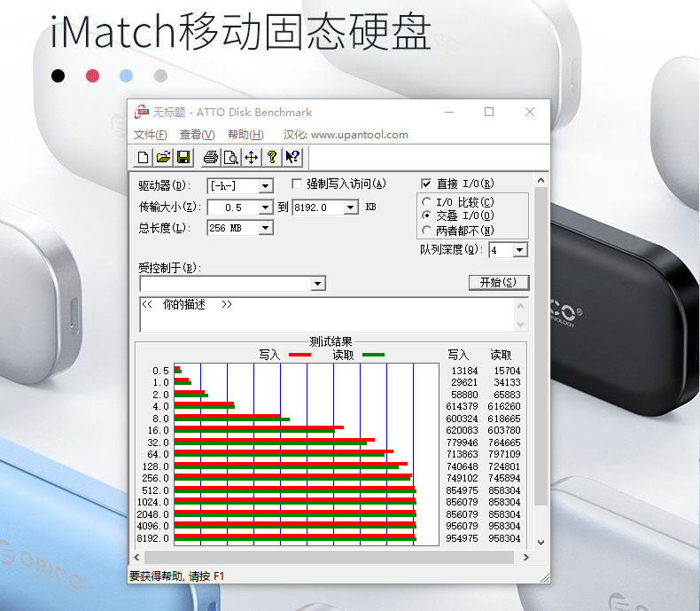Click the horizontal scrollbar left arrow
700x611 pixels.
pyautogui.click(x=136, y=558)
